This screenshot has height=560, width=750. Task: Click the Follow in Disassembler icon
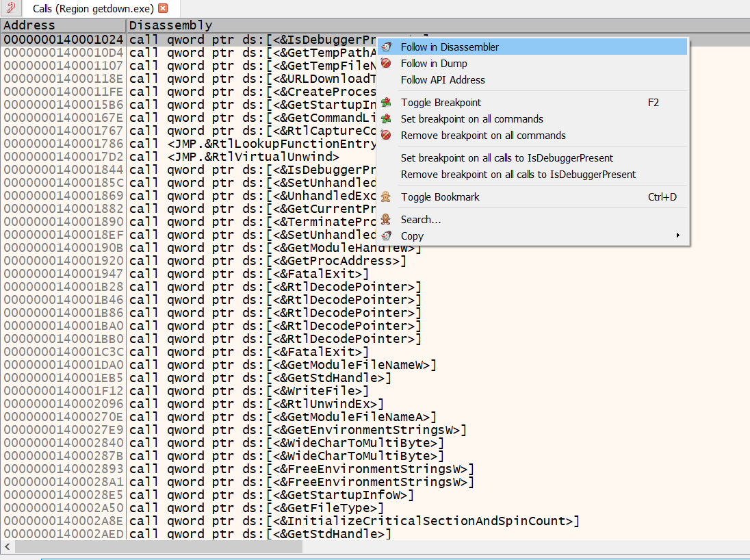(x=387, y=47)
